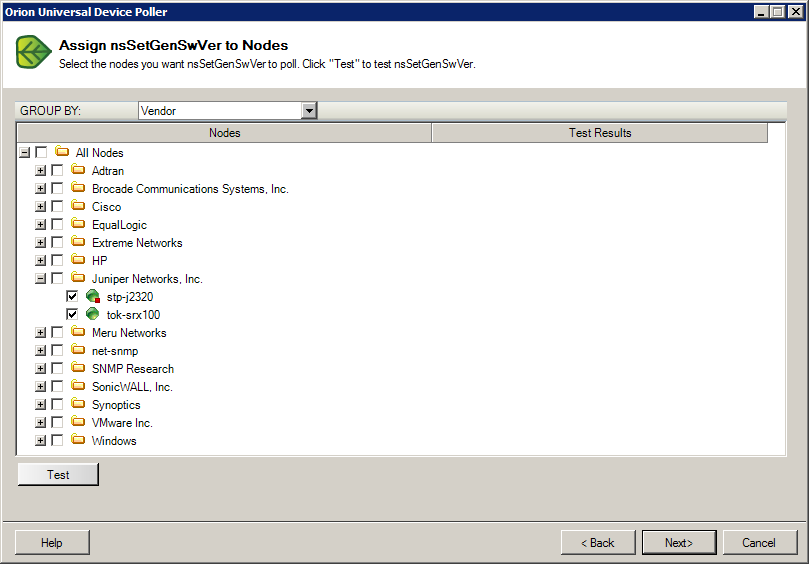
Task: Uncheck the stp-j2320 node checkbox
Action: click(x=72, y=297)
